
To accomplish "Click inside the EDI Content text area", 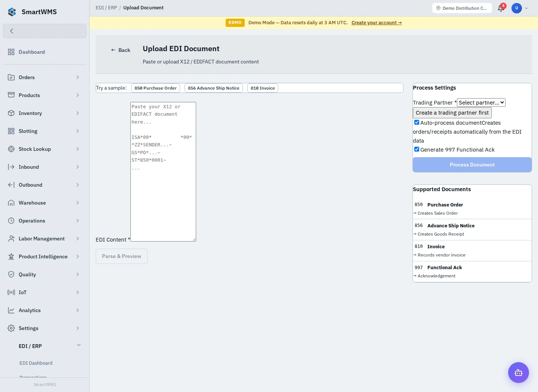I will point(163,172).
